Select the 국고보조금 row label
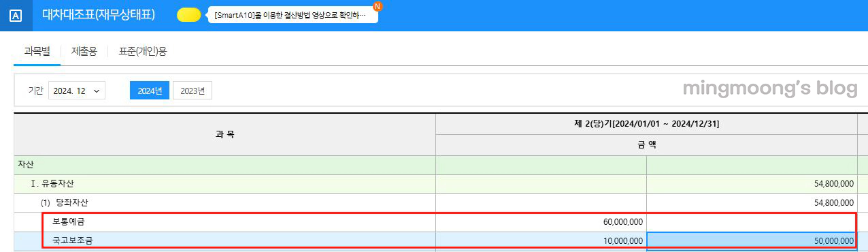Image resolution: width=868 pixels, height=252 pixels. click(73, 241)
